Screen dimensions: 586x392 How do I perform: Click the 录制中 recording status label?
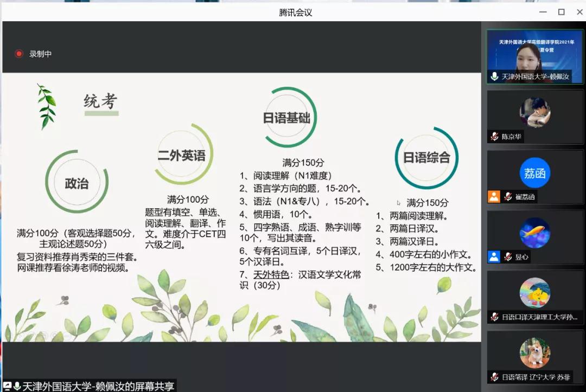(x=41, y=54)
